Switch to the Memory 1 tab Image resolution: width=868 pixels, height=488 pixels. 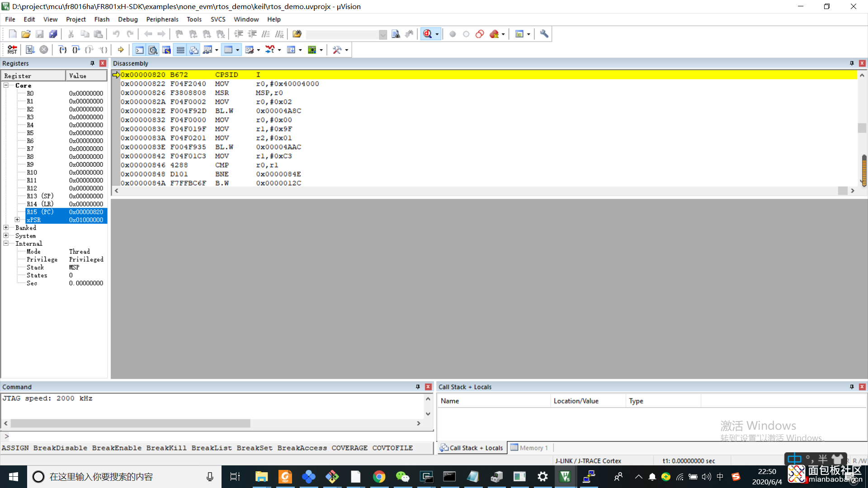pos(529,448)
